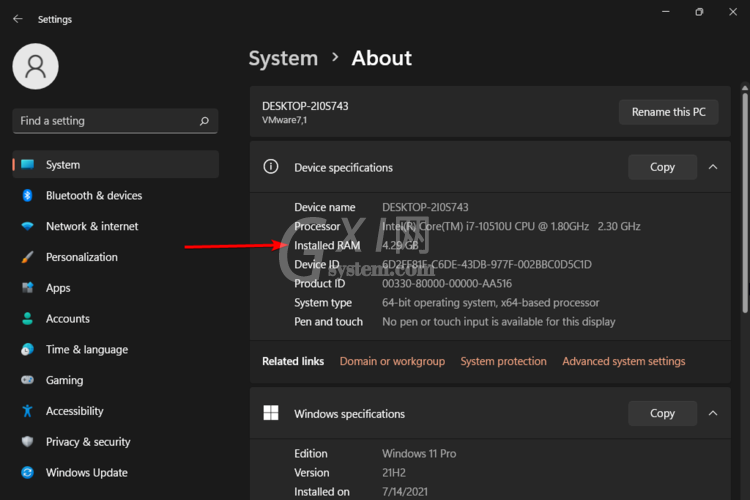Viewport: 750px width, 500px height.
Task: Click the Gaming controller icon
Action: 28,380
